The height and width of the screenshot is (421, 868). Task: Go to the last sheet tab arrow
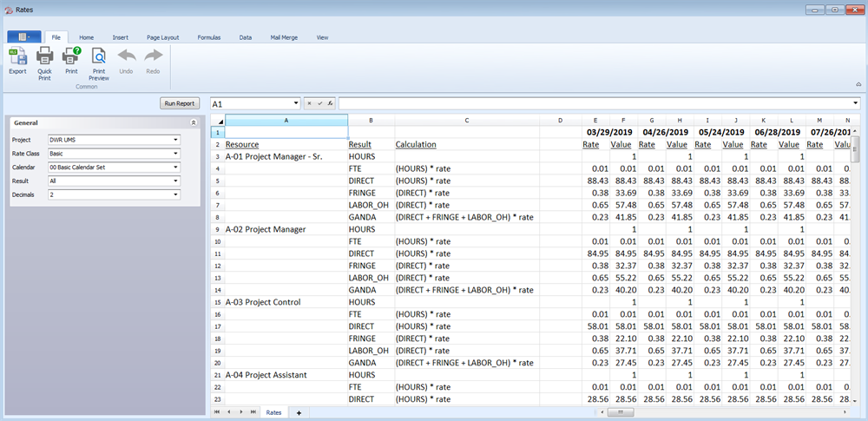coord(253,412)
